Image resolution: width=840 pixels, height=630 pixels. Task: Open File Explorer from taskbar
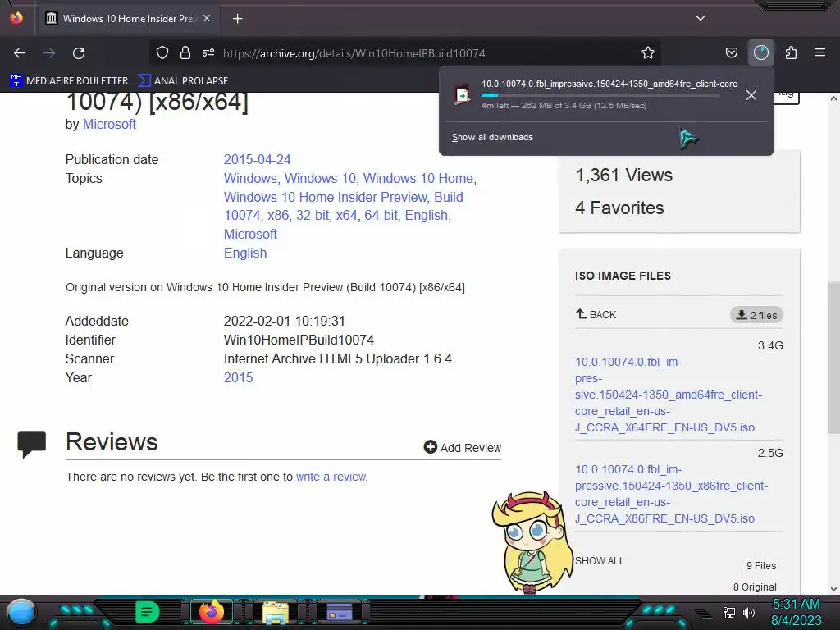point(276,612)
